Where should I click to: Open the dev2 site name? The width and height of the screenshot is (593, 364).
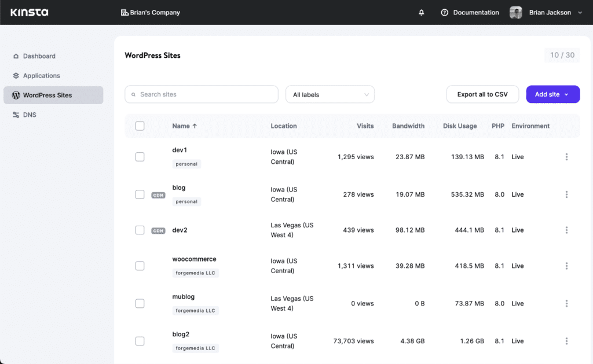[180, 230]
